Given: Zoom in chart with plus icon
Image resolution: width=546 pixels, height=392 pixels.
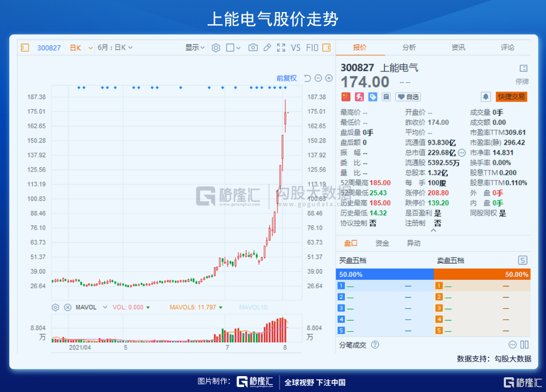Looking at the screenshot, I should click(329, 78).
